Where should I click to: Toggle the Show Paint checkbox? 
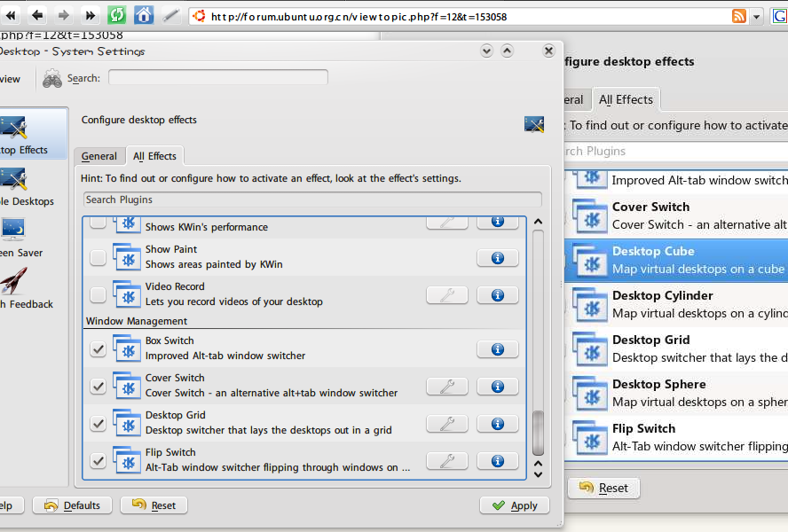(x=98, y=258)
